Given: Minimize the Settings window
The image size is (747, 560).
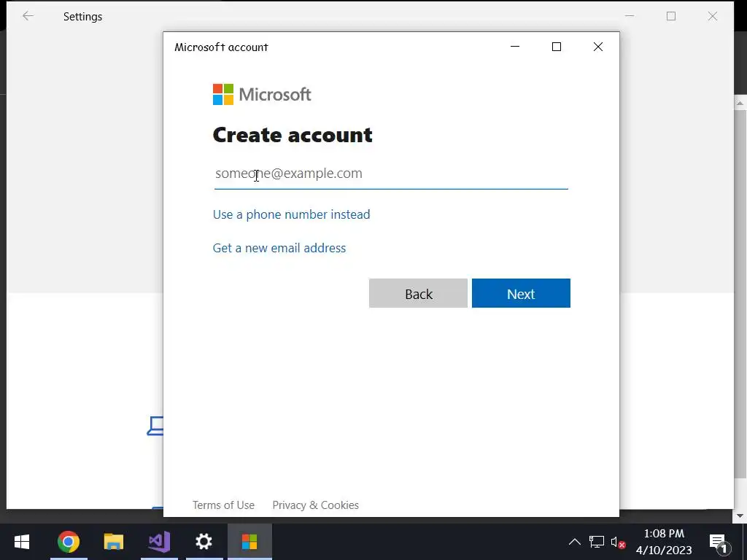Looking at the screenshot, I should (630, 16).
